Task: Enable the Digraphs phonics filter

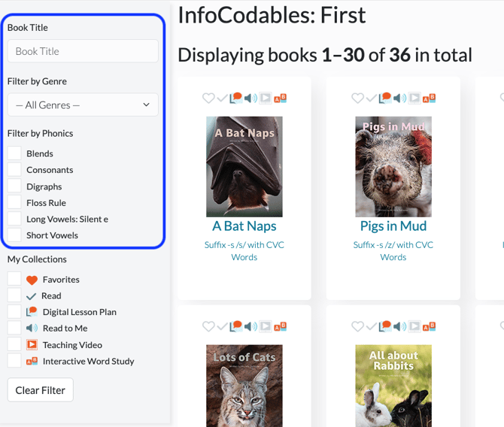Action: pyautogui.click(x=14, y=186)
